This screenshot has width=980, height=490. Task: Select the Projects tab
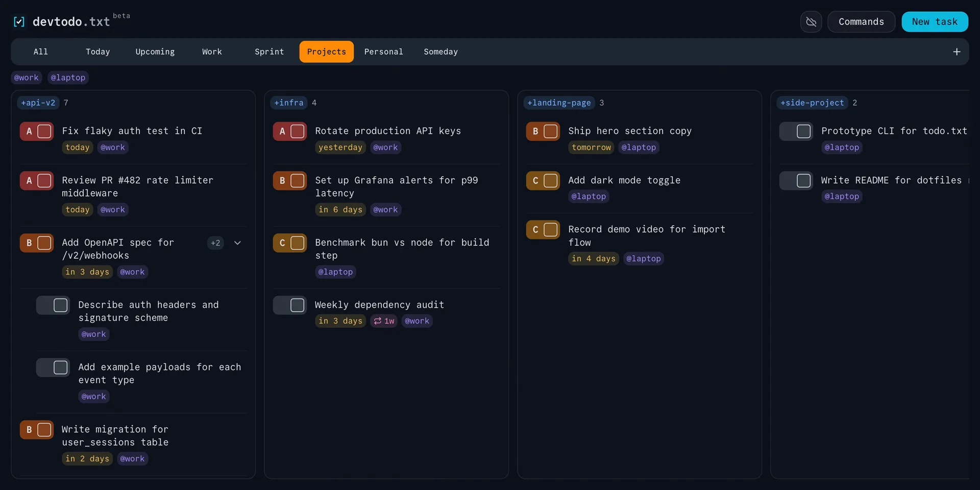327,52
